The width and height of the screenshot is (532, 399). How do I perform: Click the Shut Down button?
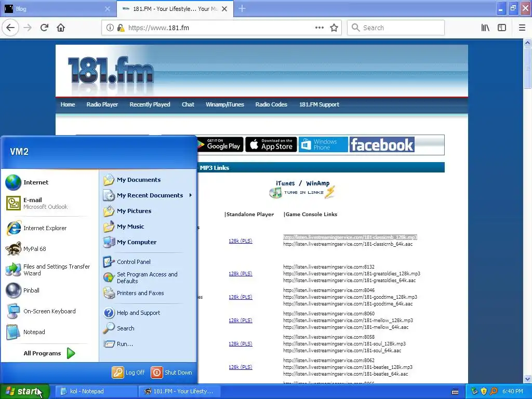click(x=171, y=373)
